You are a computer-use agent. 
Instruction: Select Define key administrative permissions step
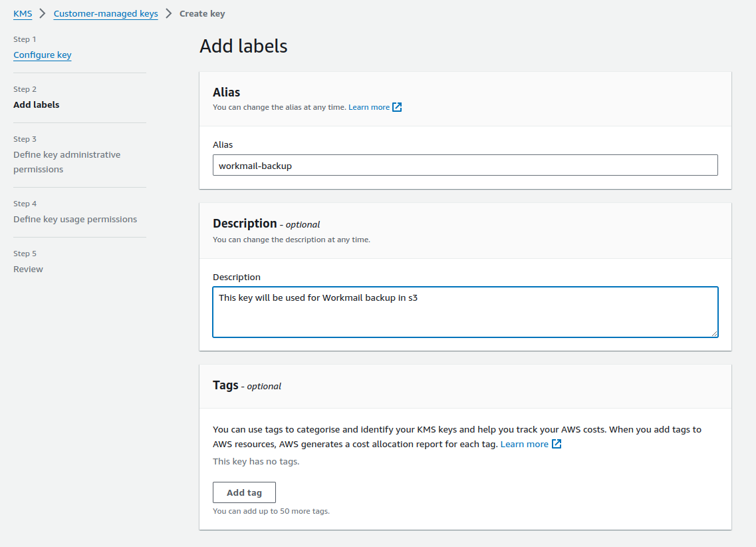[x=67, y=162]
